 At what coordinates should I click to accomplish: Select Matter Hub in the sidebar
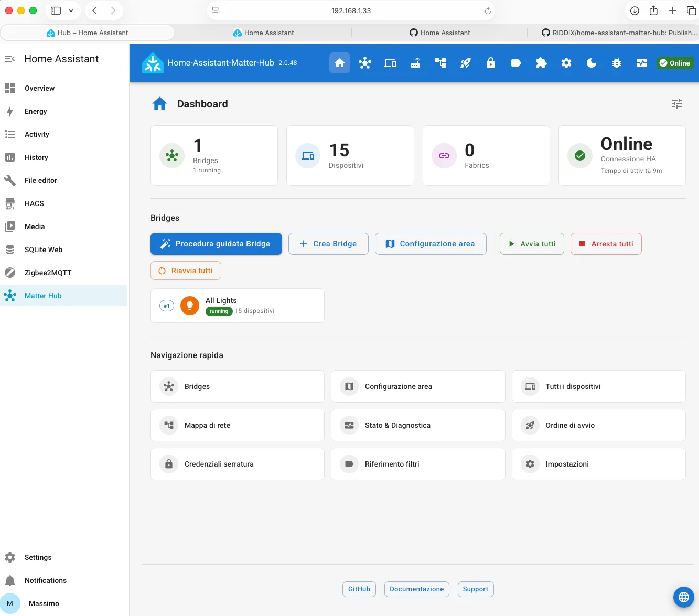pos(64,296)
